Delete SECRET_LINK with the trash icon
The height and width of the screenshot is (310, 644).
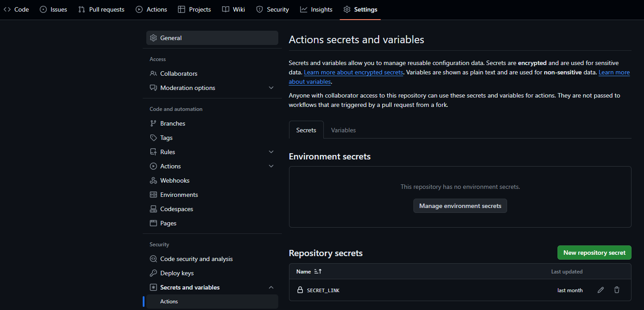pos(617,290)
